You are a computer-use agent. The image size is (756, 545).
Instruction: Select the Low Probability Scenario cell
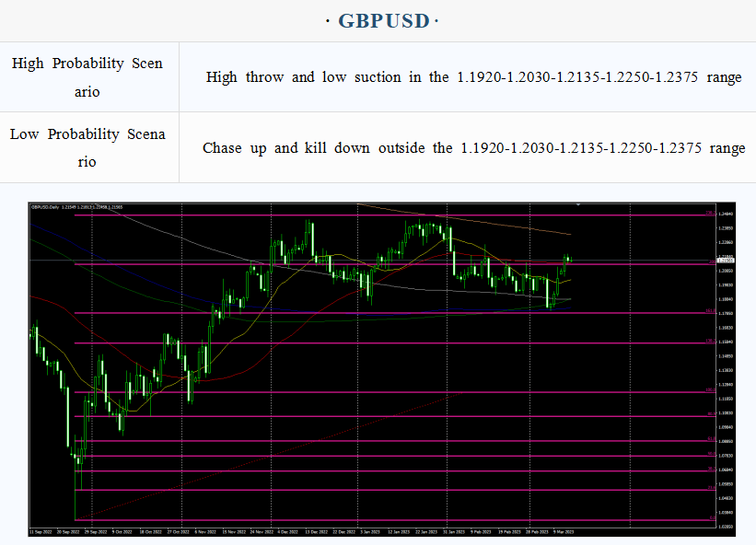coord(89,147)
